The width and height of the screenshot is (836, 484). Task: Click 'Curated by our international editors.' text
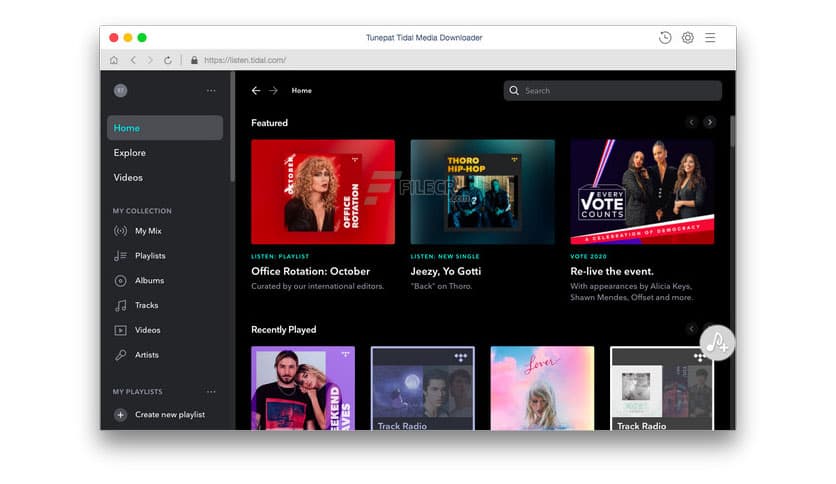coord(318,286)
